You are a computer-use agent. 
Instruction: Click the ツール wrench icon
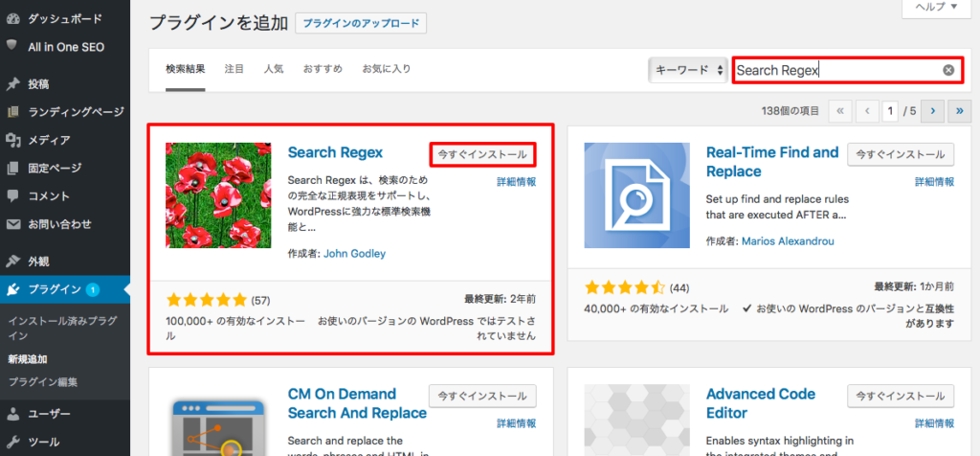click(12, 442)
